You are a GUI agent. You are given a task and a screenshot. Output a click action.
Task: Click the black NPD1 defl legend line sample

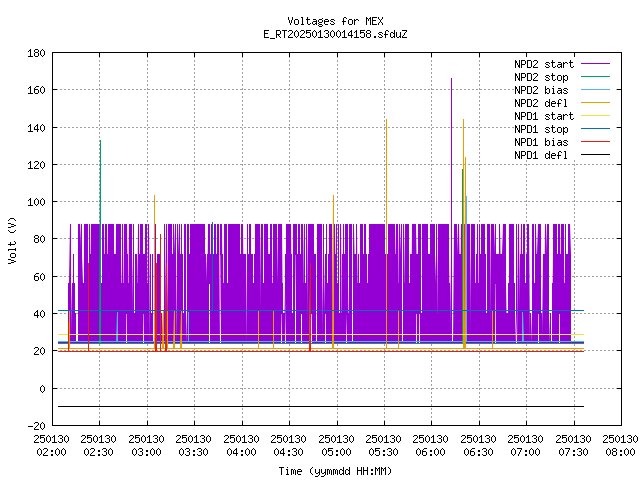[595, 155]
